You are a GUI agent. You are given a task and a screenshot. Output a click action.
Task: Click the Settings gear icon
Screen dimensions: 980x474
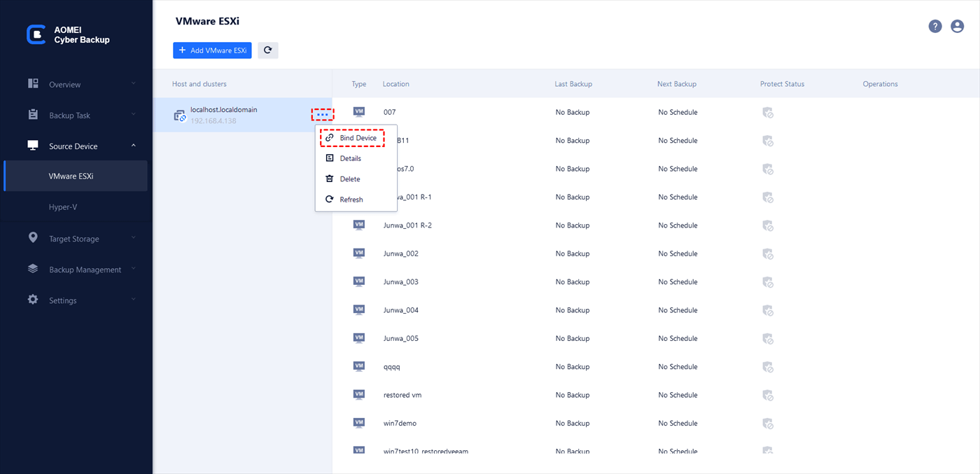[x=33, y=300]
